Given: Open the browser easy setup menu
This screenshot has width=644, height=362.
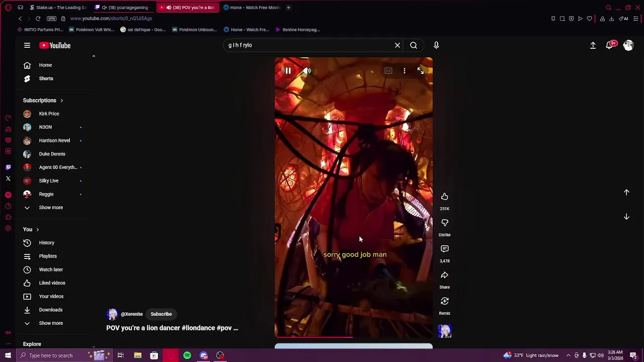Looking at the screenshot, I should pos(636,19).
